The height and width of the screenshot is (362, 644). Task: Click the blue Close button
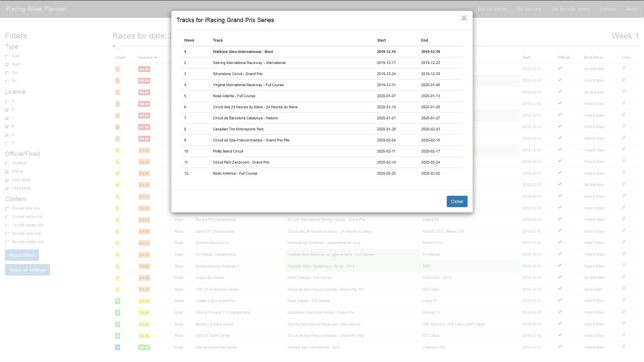(x=457, y=201)
